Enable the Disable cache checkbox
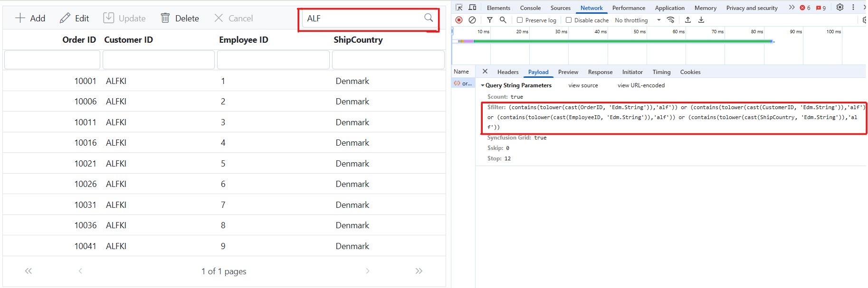Image resolution: width=868 pixels, height=288 pixels. click(x=569, y=20)
